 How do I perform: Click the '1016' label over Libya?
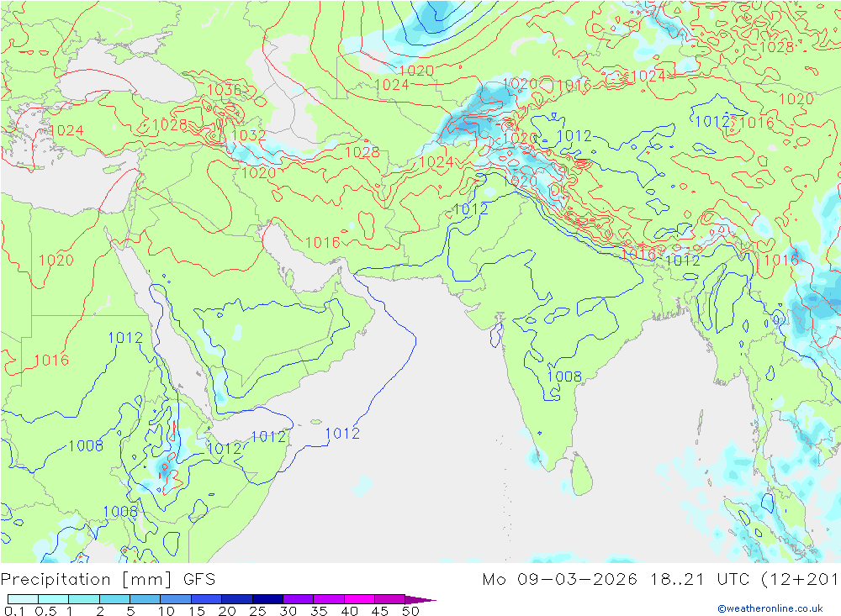click(x=51, y=360)
